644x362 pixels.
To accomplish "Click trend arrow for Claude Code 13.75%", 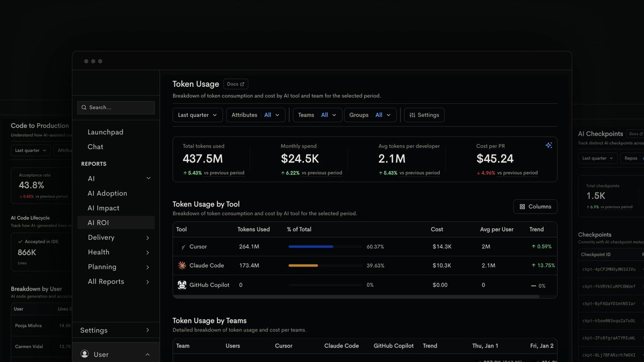I will pyautogui.click(x=533, y=265).
